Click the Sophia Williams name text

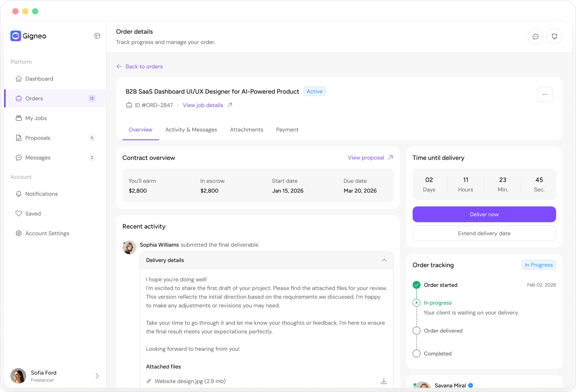coord(159,245)
